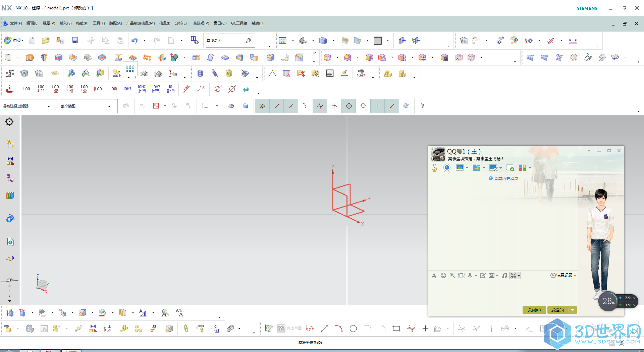The height and width of the screenshot is (352, 644).
Task: Open the selection filter dropdown 没有选择过滤器
Action: point(30,106)
